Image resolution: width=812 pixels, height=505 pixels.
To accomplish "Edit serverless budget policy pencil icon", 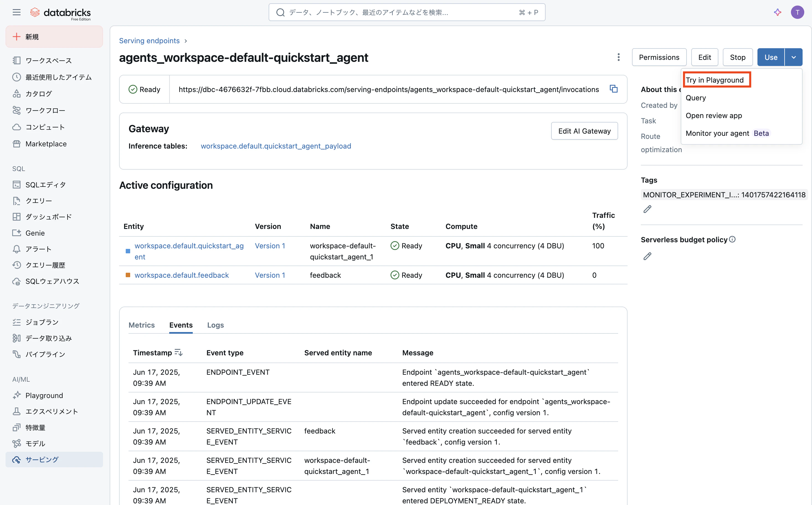I will (x=647, y=256).
